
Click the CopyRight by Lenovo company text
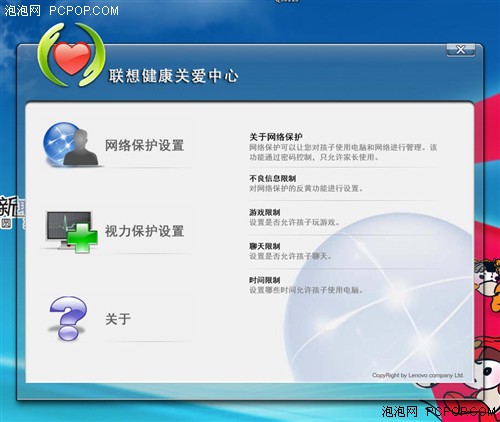(x=418, y=375)
